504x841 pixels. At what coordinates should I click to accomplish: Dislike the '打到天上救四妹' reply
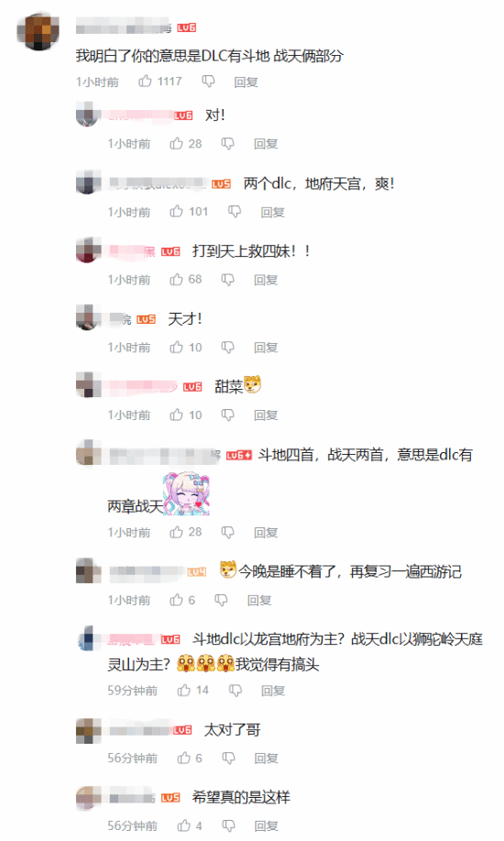point(228,280)
